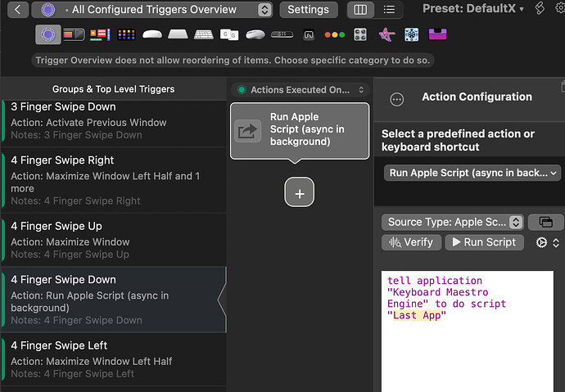Click the tilted icon next to the Preset menu
This screenshot has height=392, width=565.
pyautogui.click(x=540, y=8)
